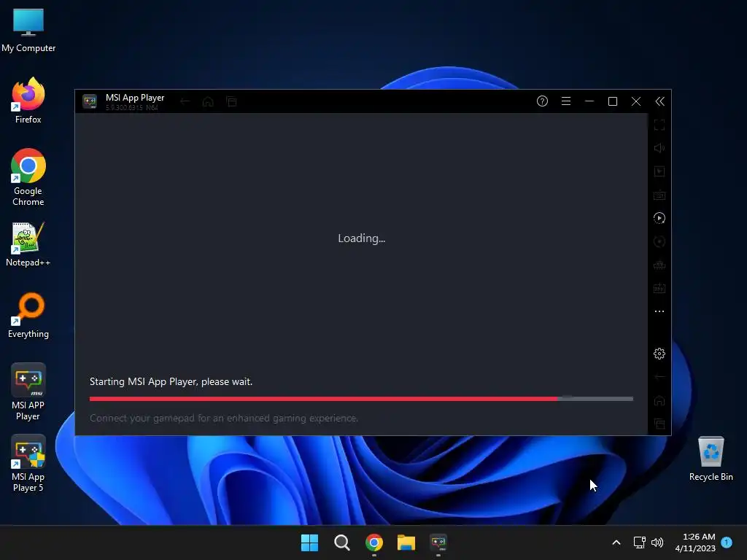Collapse the side toolbar with double chevron

click(x=659, y=101)
